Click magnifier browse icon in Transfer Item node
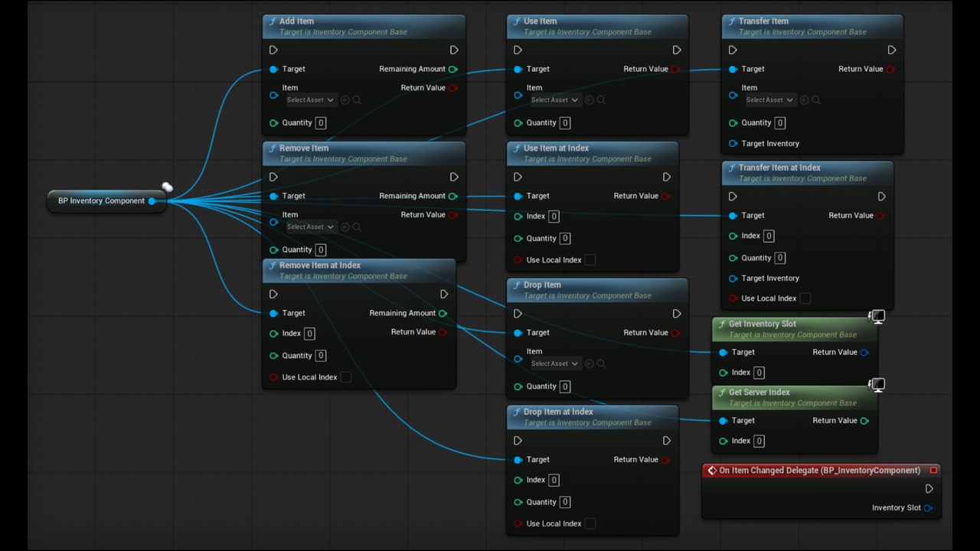 tap(816, 99)
